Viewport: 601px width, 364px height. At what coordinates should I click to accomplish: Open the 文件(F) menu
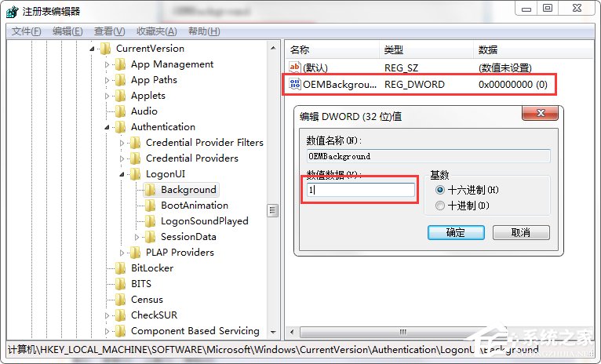tap(27, 31)
